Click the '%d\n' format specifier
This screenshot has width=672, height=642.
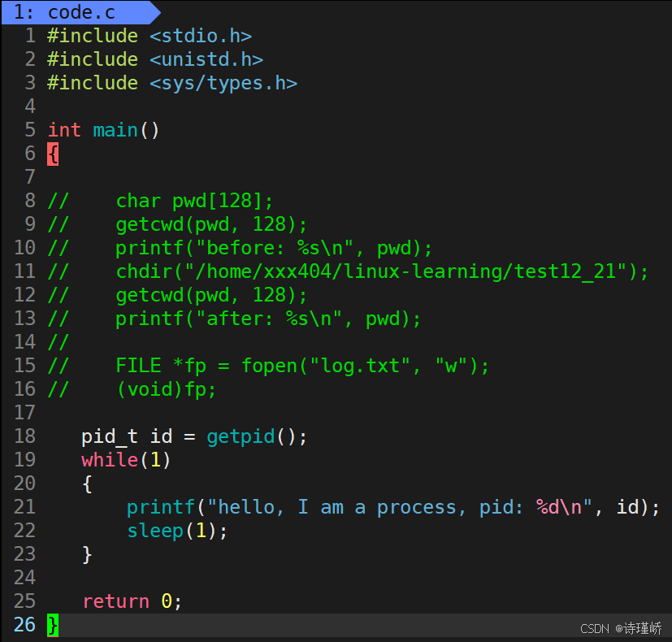(x=559, y=507)
